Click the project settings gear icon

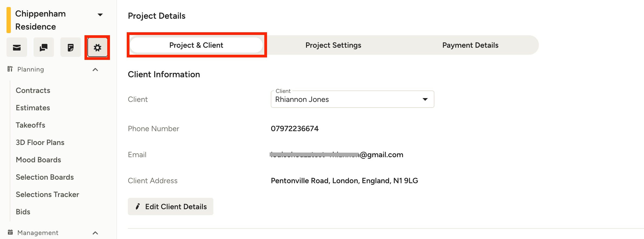[x=97, y=47]
